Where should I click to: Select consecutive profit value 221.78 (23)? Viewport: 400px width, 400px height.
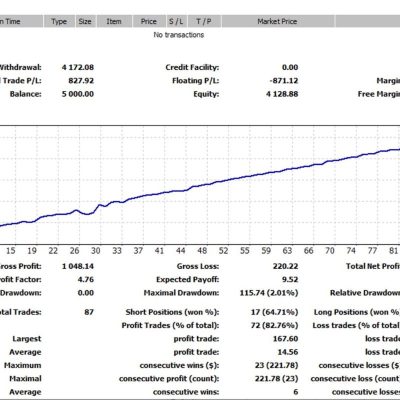[277, 379]
